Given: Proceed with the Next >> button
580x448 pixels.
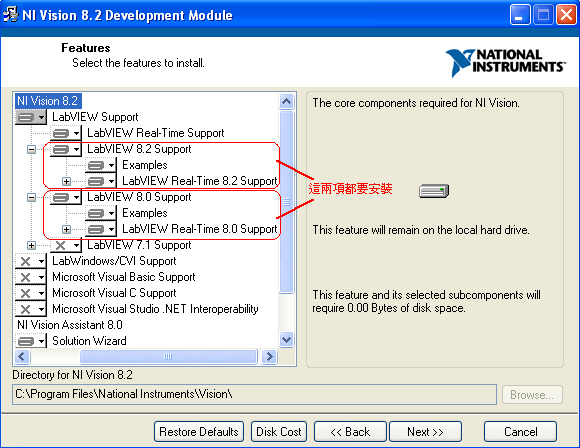Looking at the screenshot, I should (x=425, y=432).
